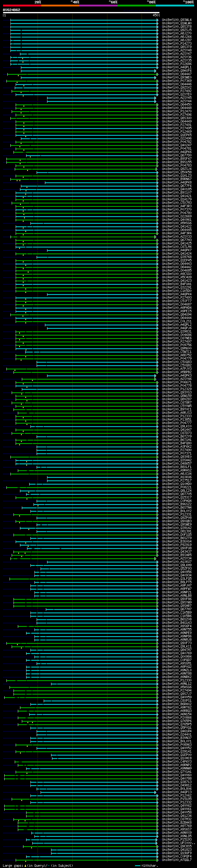Select the UniRef100_A5BPB2 label
The width and height of the screenshot is (197, 868).
tap(176, 372)
